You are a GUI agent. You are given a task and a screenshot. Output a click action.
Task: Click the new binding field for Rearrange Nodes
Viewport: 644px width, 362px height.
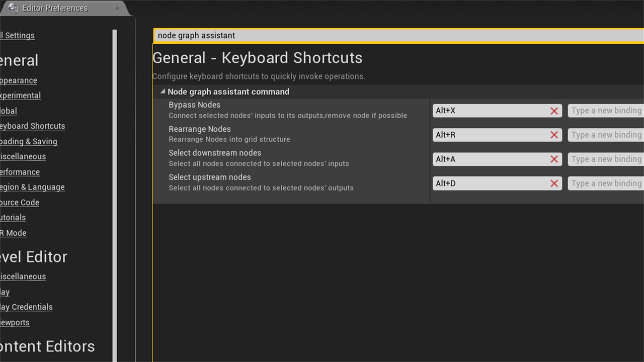[605, 135]
